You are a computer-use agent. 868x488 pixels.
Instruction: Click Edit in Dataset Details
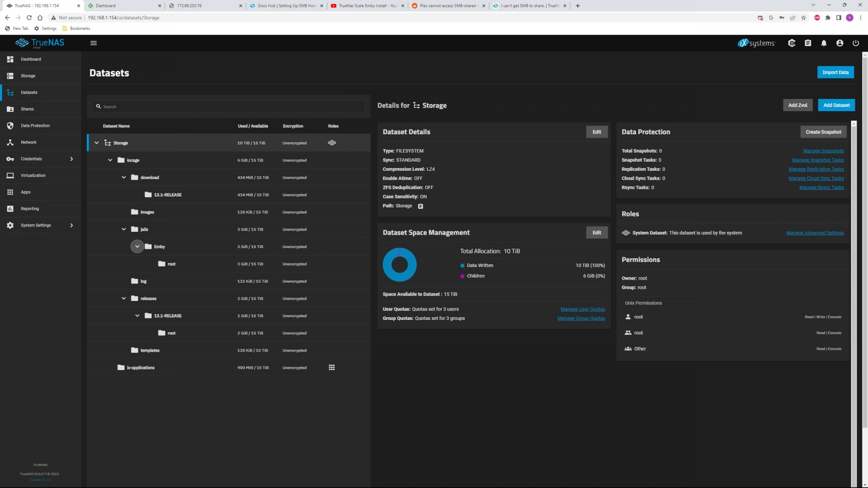(597, 132)
